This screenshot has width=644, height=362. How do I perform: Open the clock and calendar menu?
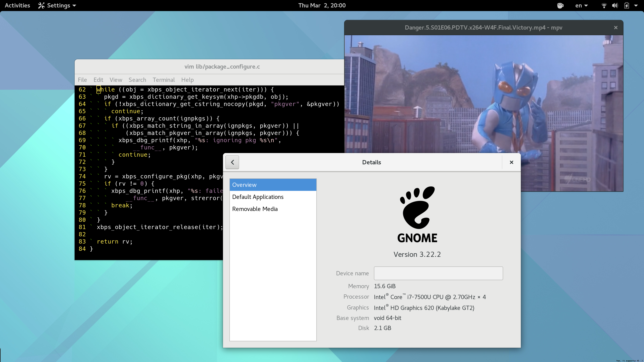[x=322, y=5]
